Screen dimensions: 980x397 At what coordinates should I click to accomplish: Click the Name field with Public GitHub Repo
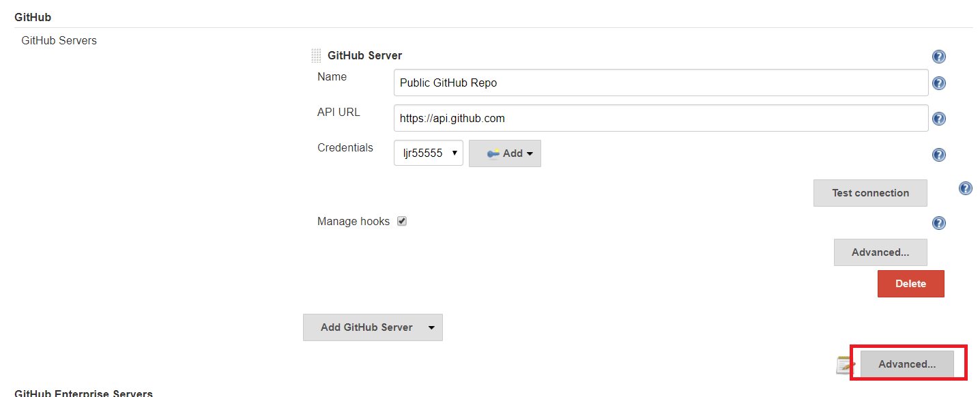pyautogui.click(x=661, y=83)
